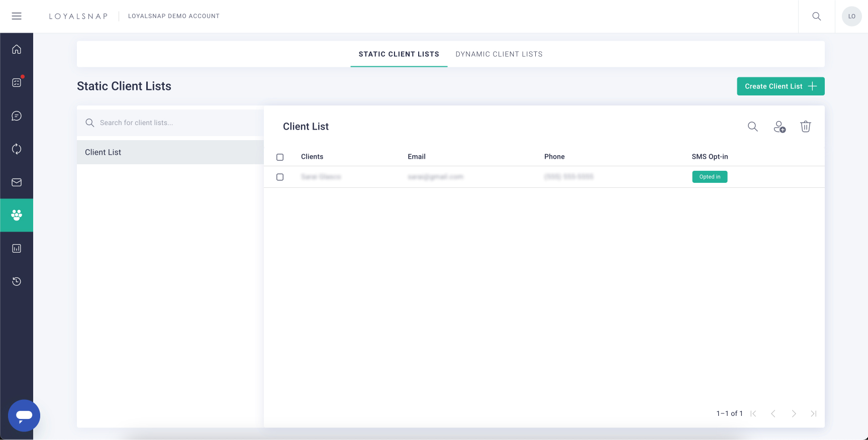Image resolution: width=868 pixels, height=440 pixels.
Task: Open the support chat bubble widget
Action: tap(24, 415)
